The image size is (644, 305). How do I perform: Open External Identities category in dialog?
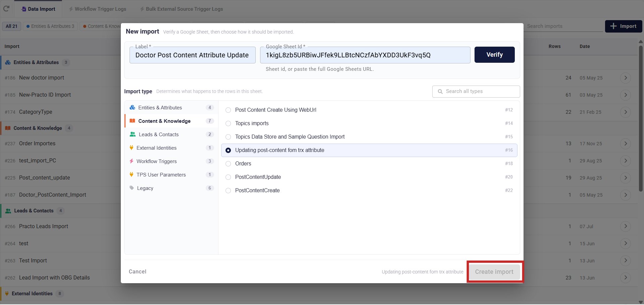point(171,148)
